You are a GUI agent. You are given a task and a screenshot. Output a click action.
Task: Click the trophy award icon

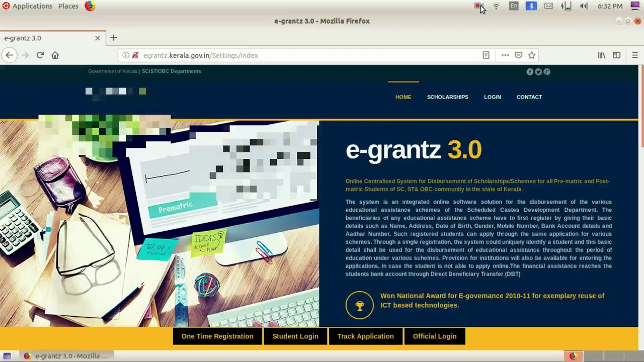(360, 305)
